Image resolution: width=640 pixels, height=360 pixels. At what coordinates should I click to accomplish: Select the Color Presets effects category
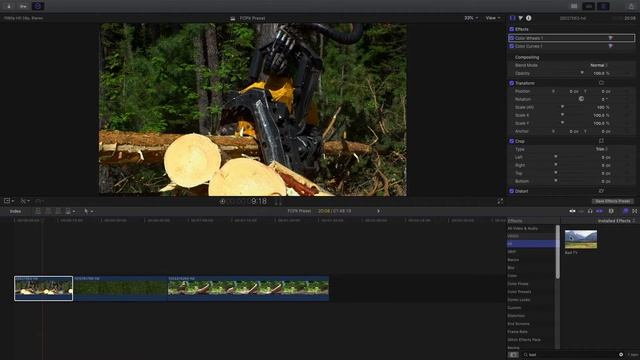pyautogui.click(x=519, y=292)
